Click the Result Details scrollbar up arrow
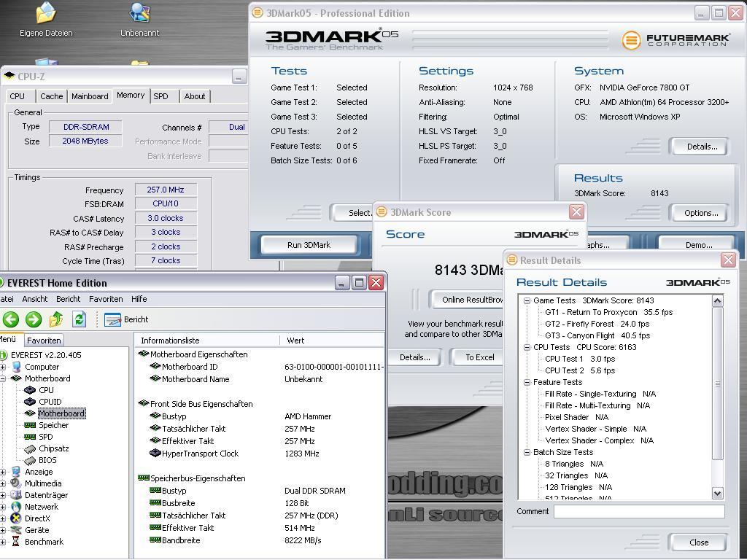The width and height of the screenshot is (747, 560). click(x=718, y=301)
